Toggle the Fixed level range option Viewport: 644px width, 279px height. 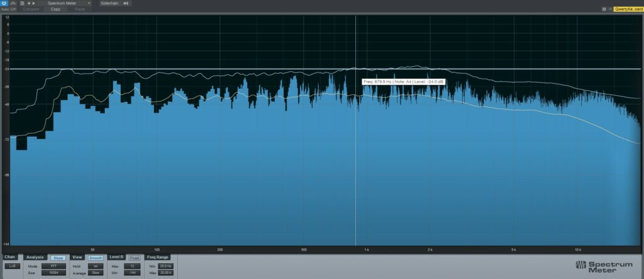(135, 258)
